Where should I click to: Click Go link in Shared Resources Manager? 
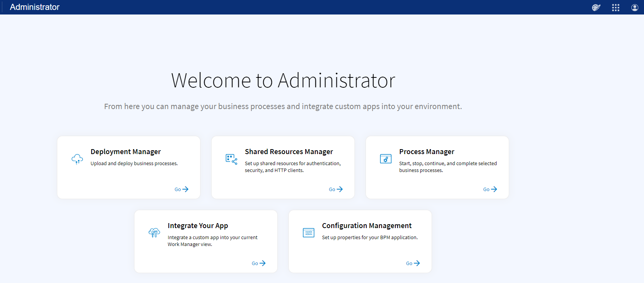336,189
